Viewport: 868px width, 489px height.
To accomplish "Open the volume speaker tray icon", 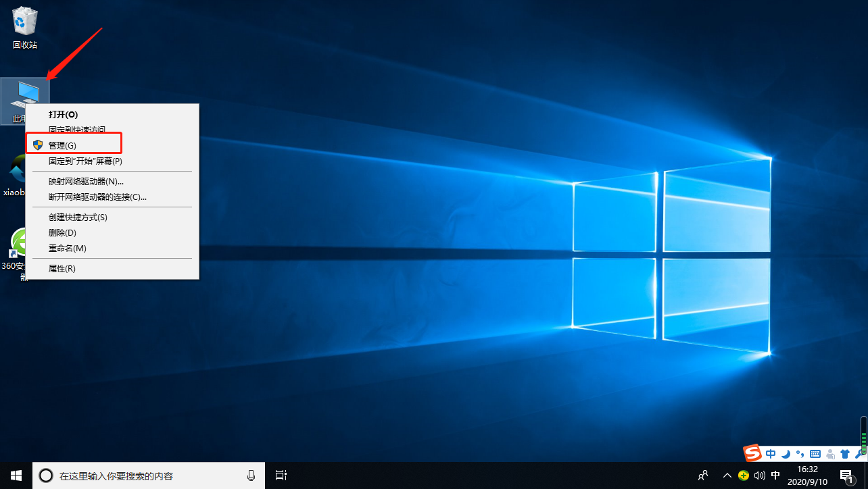I will [x=759, y=475].
